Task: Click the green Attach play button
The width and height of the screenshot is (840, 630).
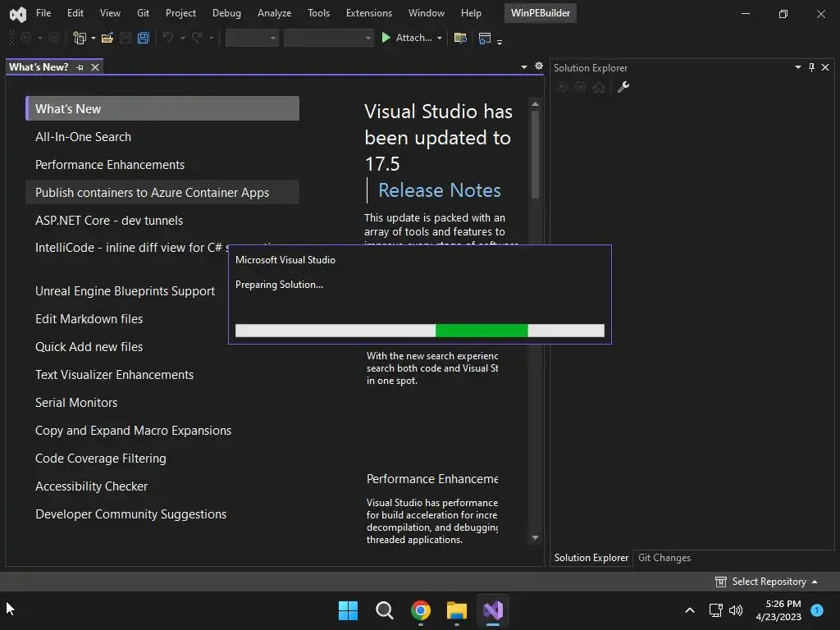Action: (x=386, y=38)
